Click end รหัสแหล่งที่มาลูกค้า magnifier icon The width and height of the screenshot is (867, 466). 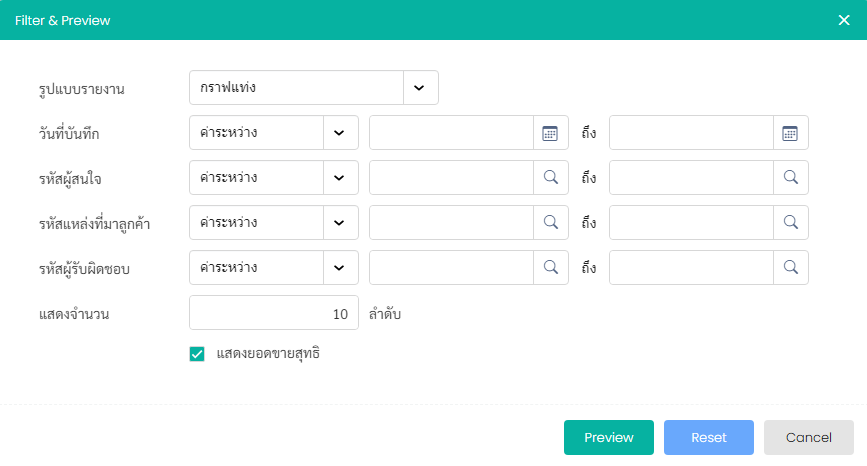pyautogui.click(x=791, y=222)
